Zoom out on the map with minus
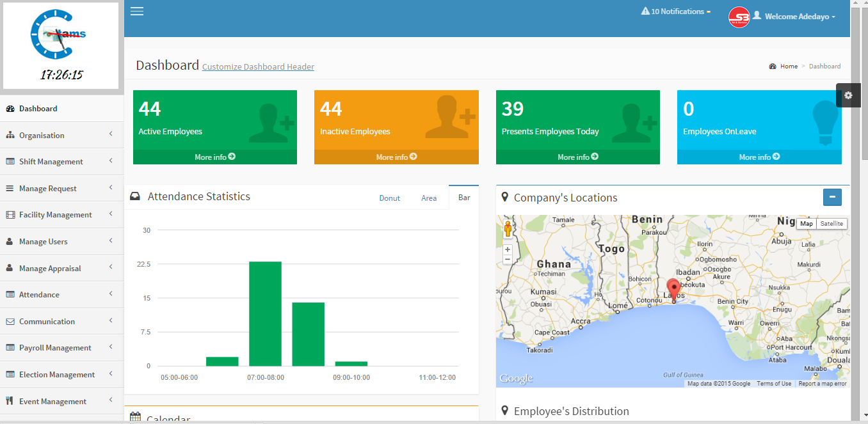 click(508, 260)
